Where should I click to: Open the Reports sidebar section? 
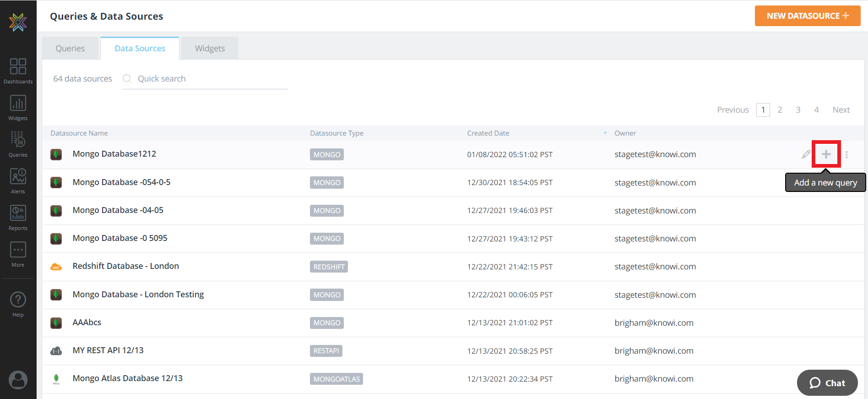[x=18, y=217]
